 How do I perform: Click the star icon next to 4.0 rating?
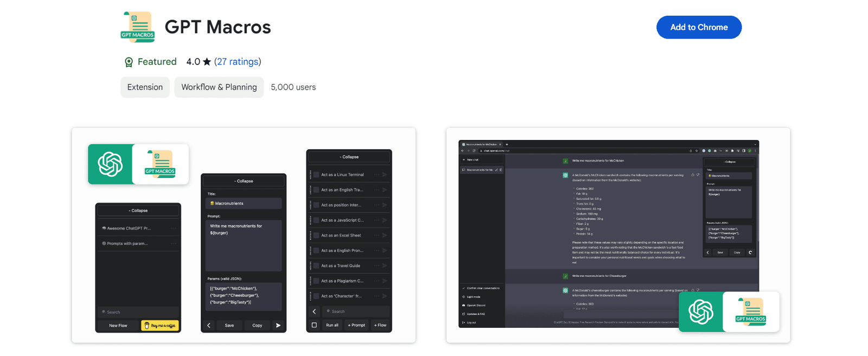pyautogui.click(x=207, y=62)
